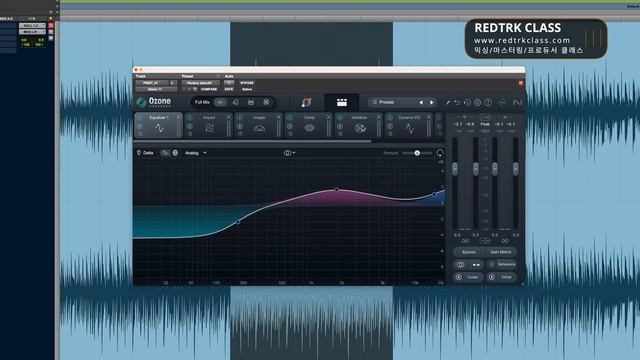640x360 pixels.
Task: Click the mid bell EQ node at peak
Action: 336,190
